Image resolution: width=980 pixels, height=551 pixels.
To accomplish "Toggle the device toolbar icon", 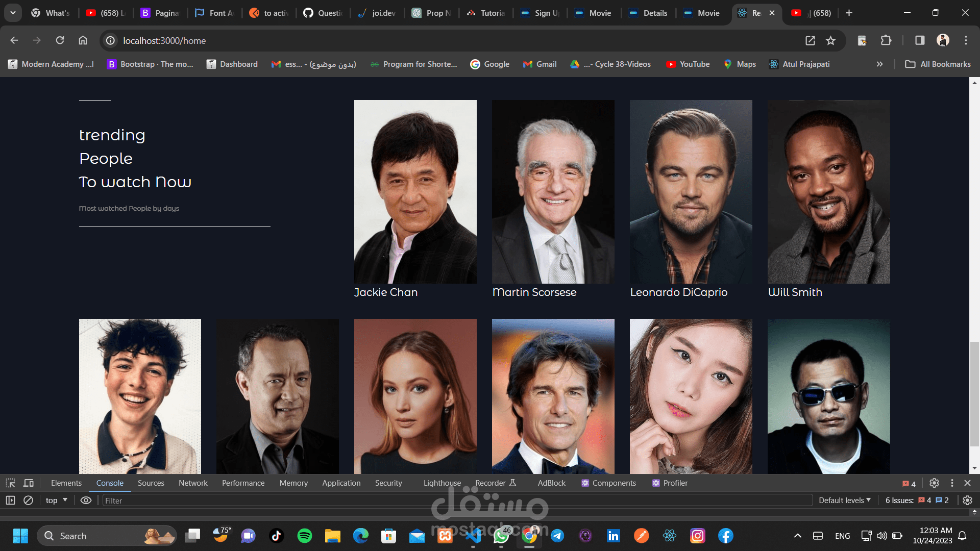I will 29,483.
